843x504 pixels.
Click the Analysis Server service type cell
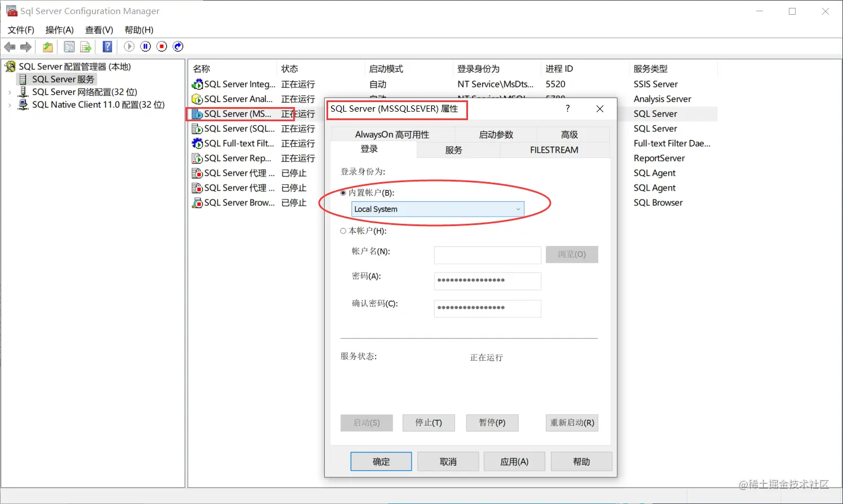(x=663, y=99)
